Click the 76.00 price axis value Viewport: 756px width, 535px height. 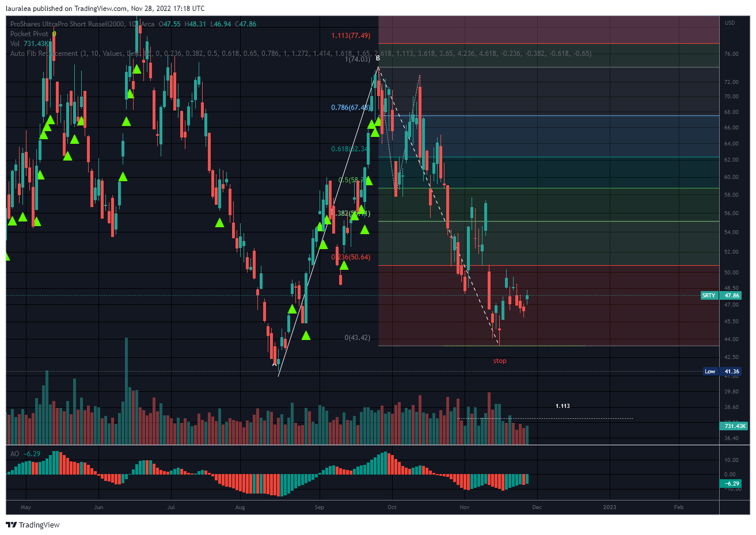click(x=731, y=54)
